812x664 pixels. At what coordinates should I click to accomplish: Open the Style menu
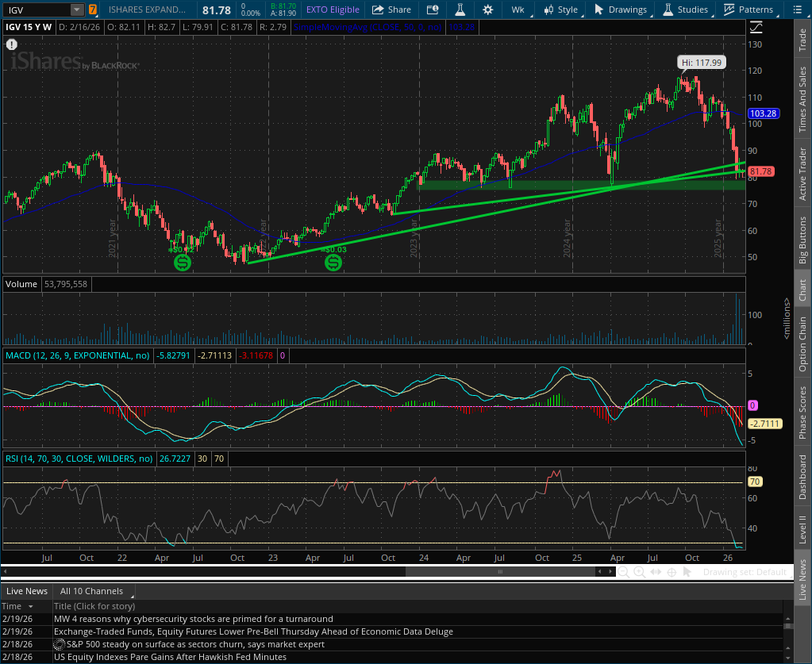tap(561, 10)
